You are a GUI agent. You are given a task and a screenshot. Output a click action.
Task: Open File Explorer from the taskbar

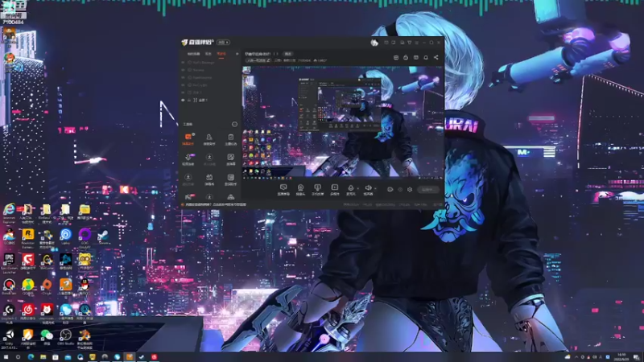[x=43, y=357]
